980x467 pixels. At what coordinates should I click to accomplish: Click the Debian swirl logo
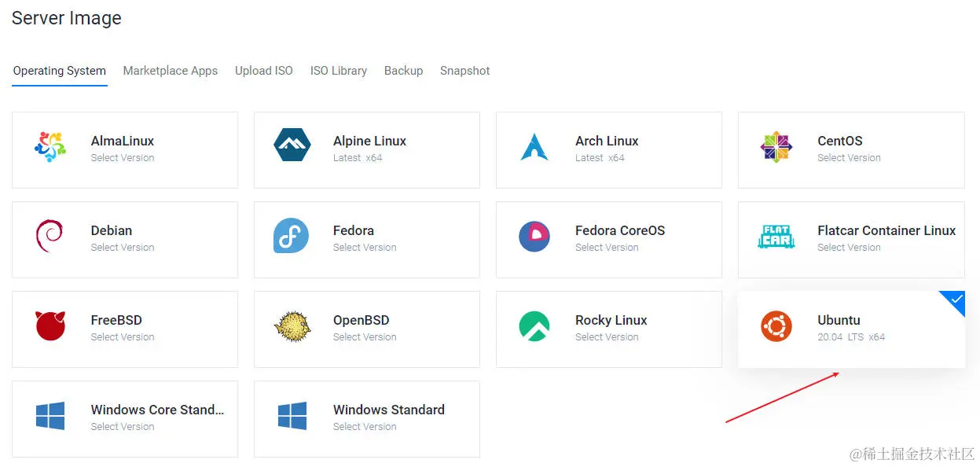click(50, 237)
